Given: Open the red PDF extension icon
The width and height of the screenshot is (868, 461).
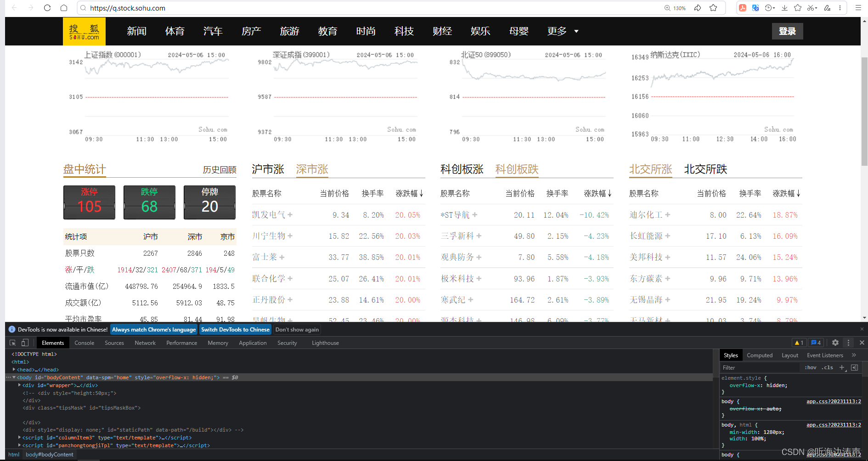Looking at the screenshot, I should point(742,8).
